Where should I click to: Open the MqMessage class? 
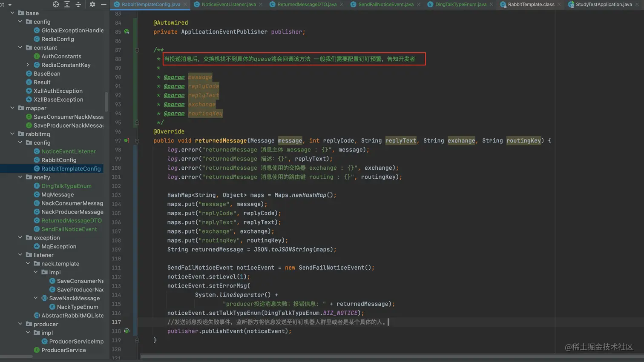pos(54,194)
